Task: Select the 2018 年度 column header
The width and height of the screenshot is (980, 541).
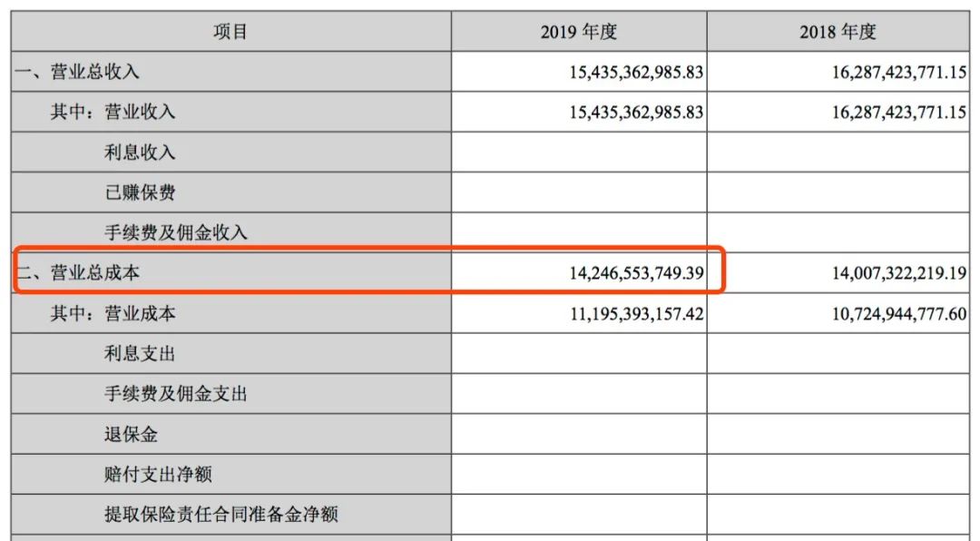Action: point(838,31)
